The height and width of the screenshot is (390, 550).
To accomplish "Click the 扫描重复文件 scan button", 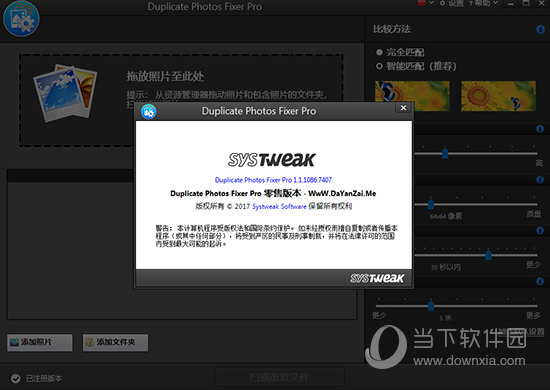I will (x=280, y=378).
